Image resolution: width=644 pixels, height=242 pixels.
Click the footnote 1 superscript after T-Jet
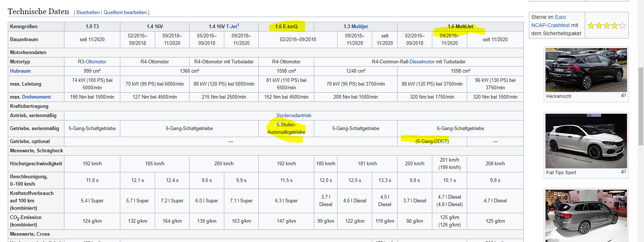(x=238, y=25)
